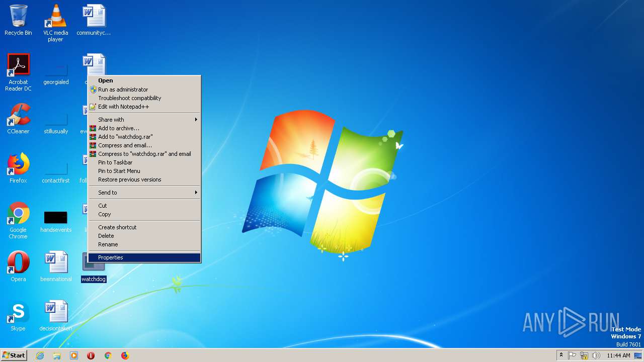Choose Rename in the context menu

tap(144, 244)
